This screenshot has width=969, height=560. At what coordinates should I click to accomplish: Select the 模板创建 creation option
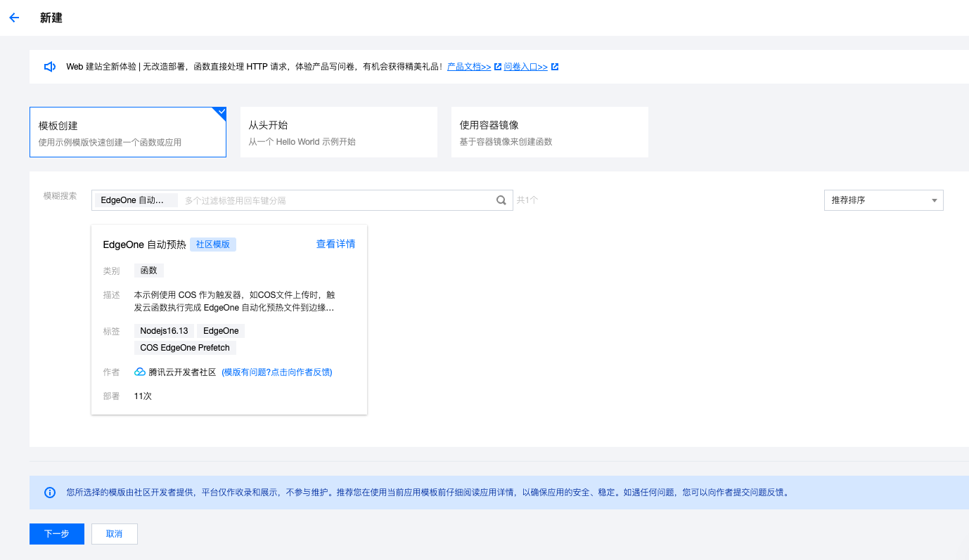coord(128,132)
